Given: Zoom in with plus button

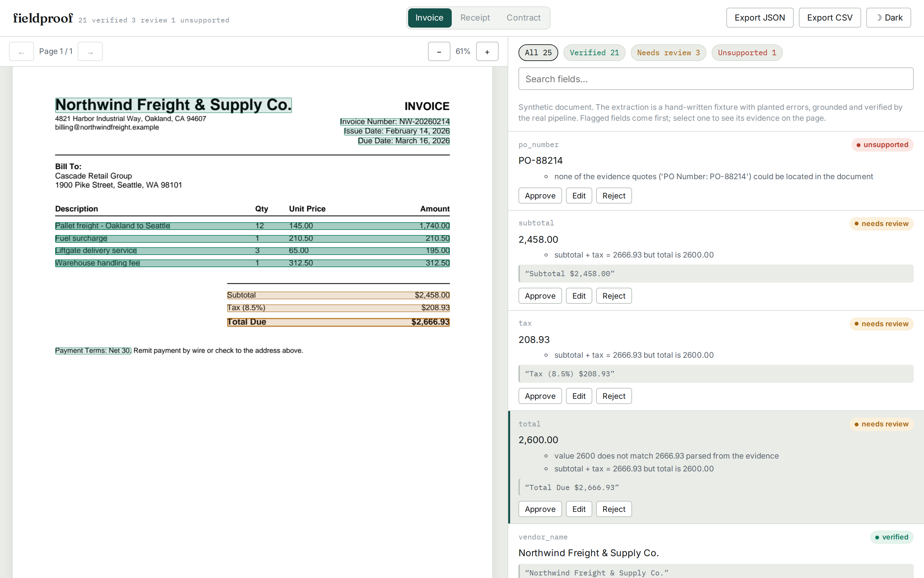Looking at the screenshot, I should click(x=487, y=52).
